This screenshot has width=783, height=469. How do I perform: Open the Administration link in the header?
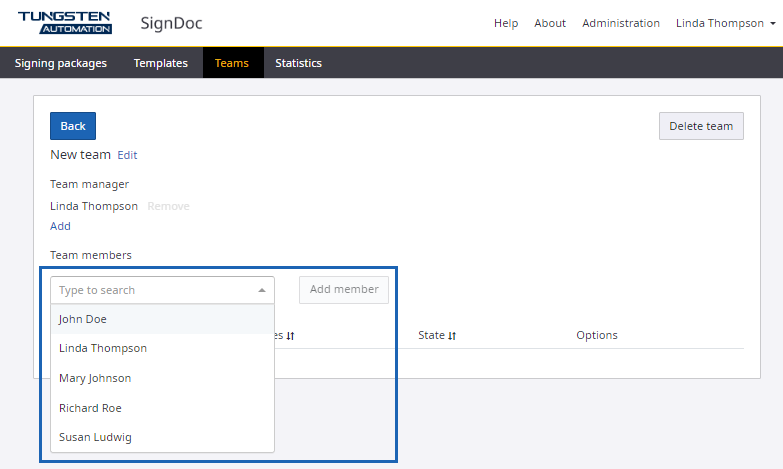(x=621, y=23)
